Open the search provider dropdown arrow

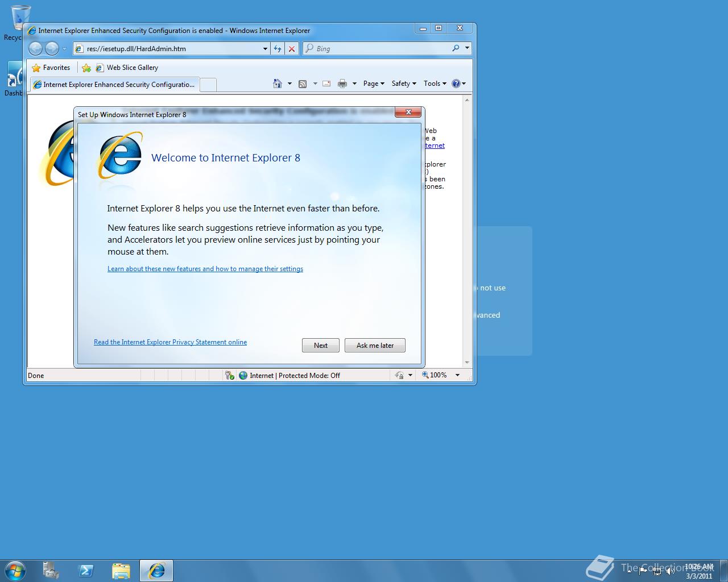pyautogui.click(x=467, y=48)
